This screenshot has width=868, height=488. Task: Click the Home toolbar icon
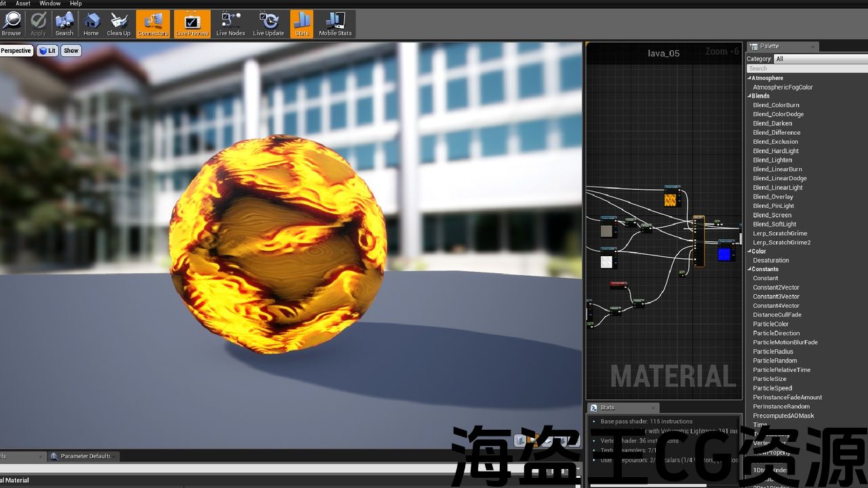pyautogui.click(x=91, y=24)
